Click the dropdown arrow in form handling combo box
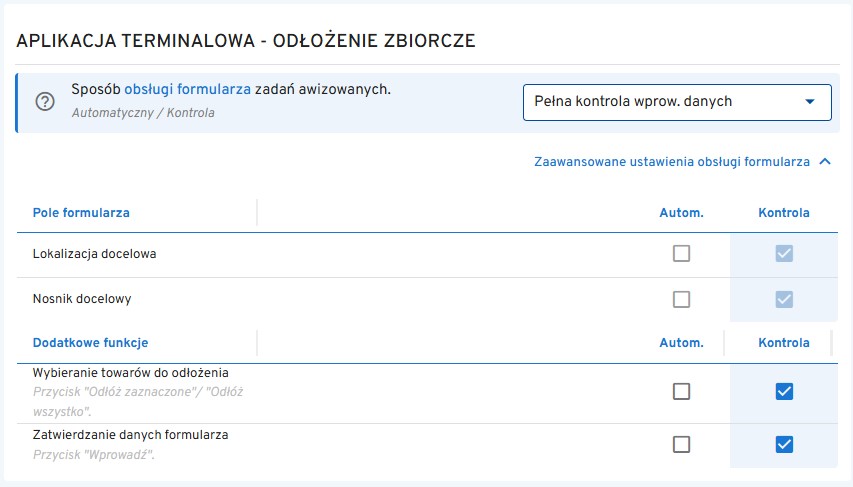Viewport: 853px width, 487px height. coord(809,102)
